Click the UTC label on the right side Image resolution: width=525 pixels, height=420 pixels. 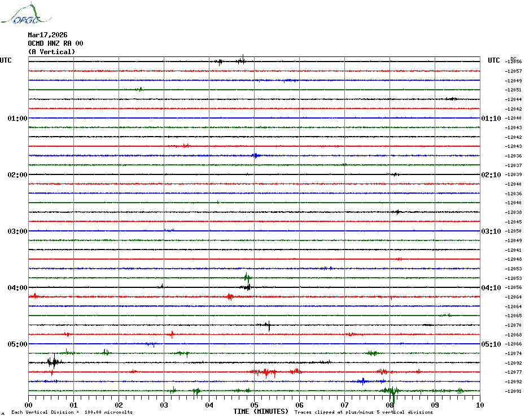tap(494, 60)
